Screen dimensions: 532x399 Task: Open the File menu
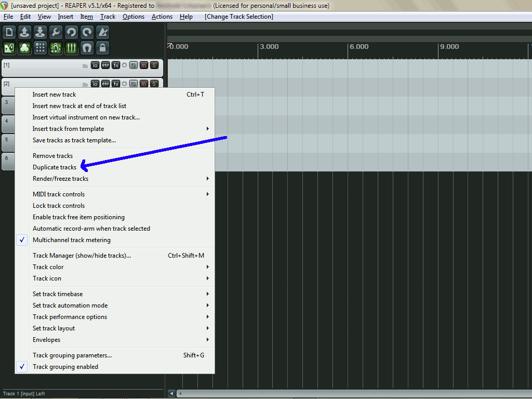[x=8, y=17]
